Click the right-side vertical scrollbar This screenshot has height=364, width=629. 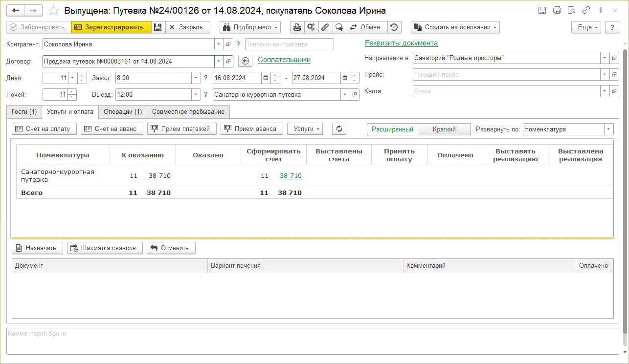click(625, 195)
